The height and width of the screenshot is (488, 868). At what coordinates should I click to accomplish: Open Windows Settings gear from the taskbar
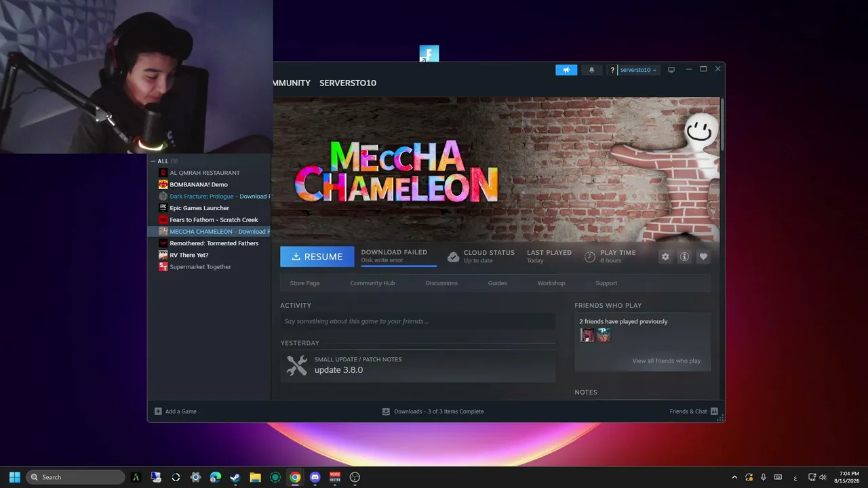(196, 477)
